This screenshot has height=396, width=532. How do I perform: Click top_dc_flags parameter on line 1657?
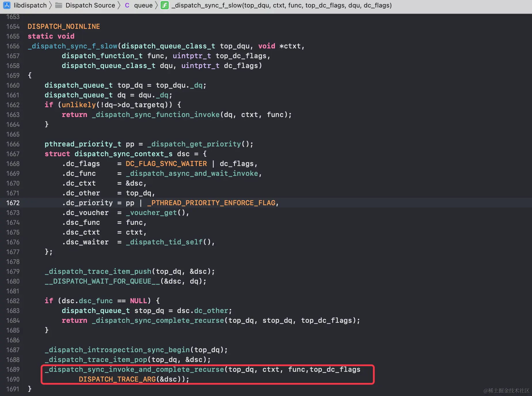[x=241, y=56]
